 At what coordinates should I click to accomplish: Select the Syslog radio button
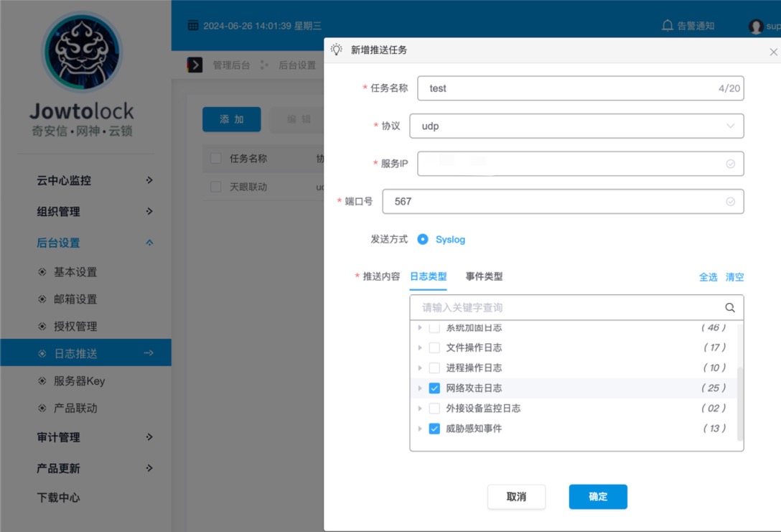423,239
